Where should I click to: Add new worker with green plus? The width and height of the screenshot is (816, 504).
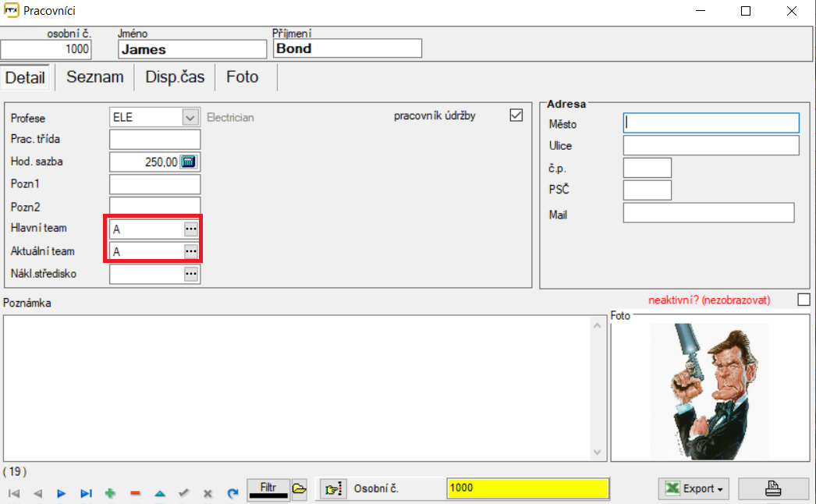click(x=110, y=493)
